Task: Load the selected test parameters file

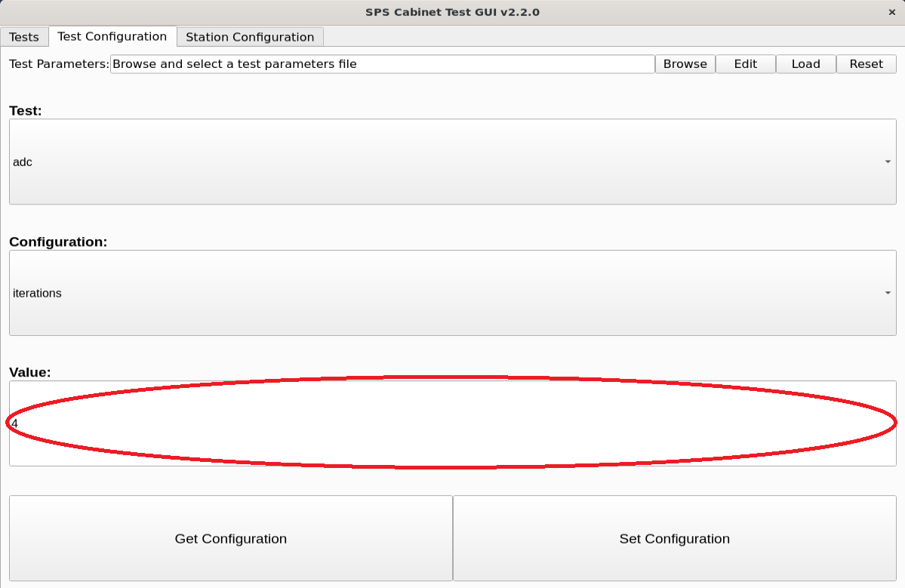Action: 805,63
